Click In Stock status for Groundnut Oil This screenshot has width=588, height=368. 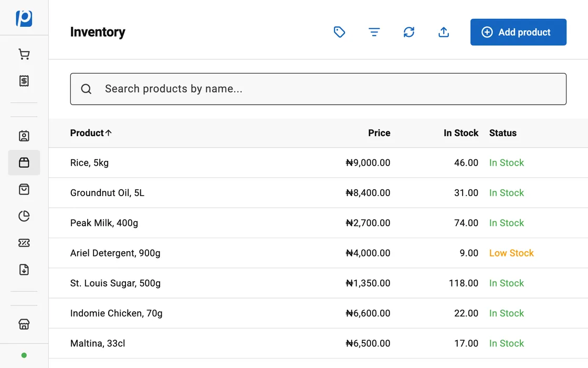pyautogui.click(x=507, y=192)
